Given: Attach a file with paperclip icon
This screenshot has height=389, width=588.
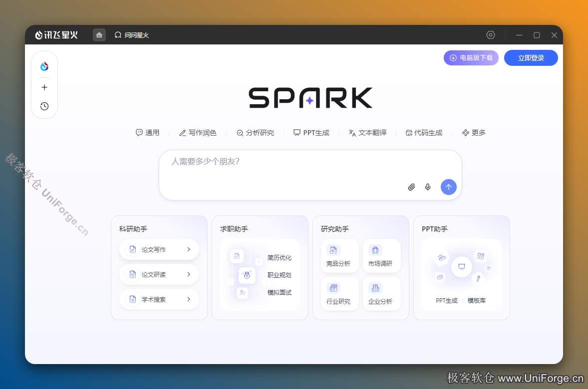Looking at the screenshot, I should (x=411, y=187).
